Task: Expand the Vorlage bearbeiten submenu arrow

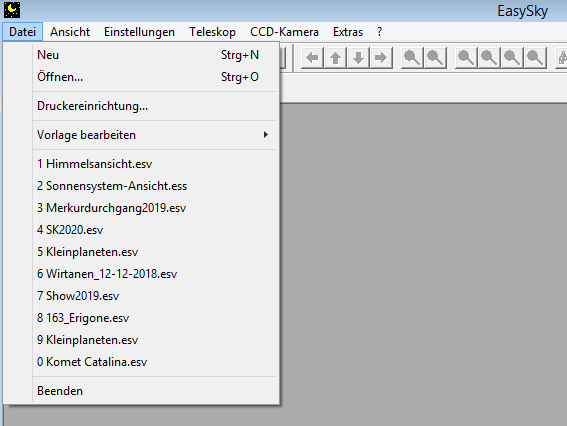Action: pyautogui.click(x=266, y=135)
